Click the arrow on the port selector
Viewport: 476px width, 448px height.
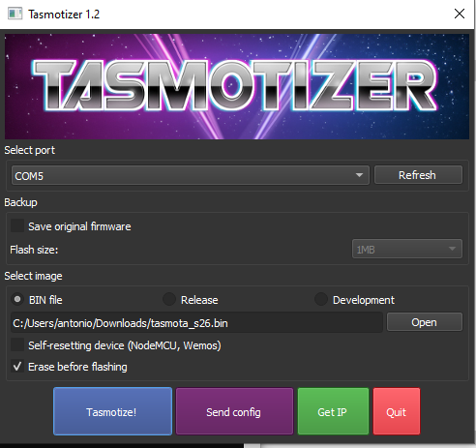[359, 175]
